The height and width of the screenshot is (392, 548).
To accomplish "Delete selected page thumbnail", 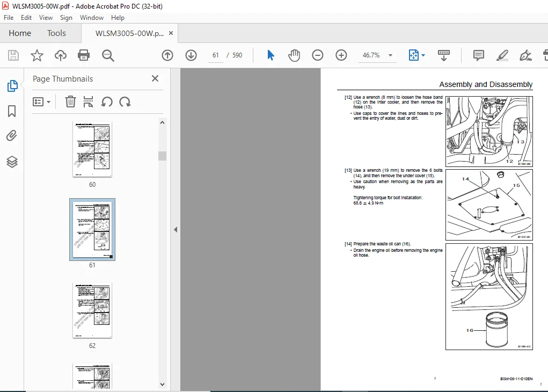I will (70, 102).
